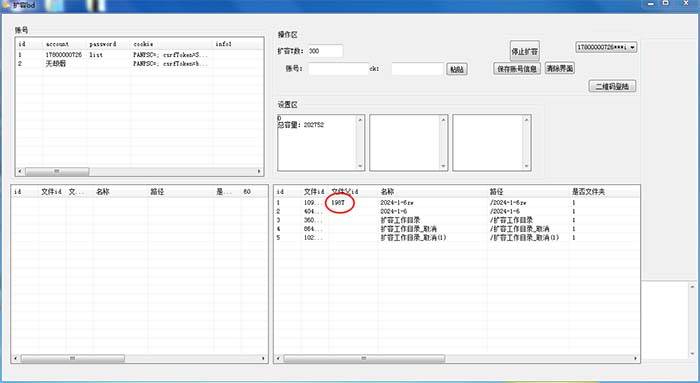Click into the ck input field

[x=418, y=69]
